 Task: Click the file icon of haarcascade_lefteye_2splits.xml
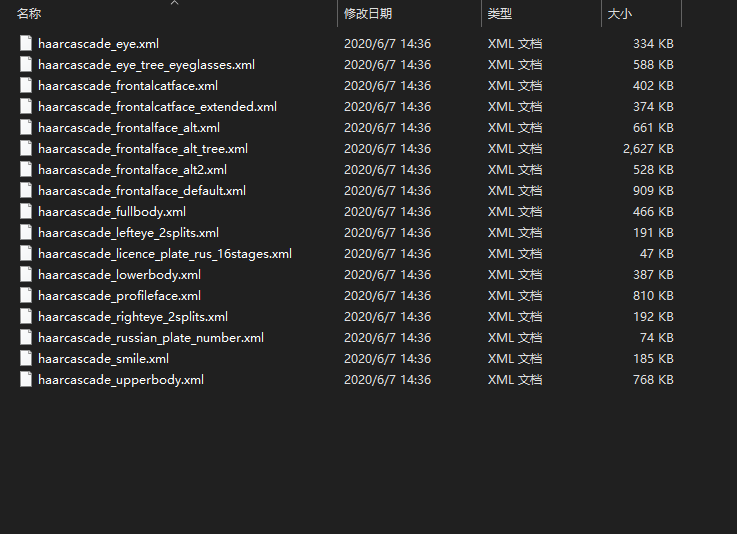point(26,232)
